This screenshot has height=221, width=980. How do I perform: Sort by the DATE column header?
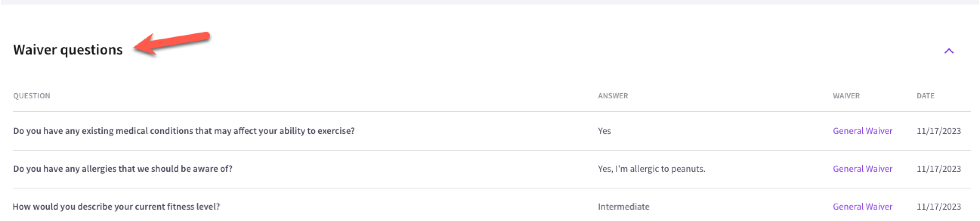925,96
